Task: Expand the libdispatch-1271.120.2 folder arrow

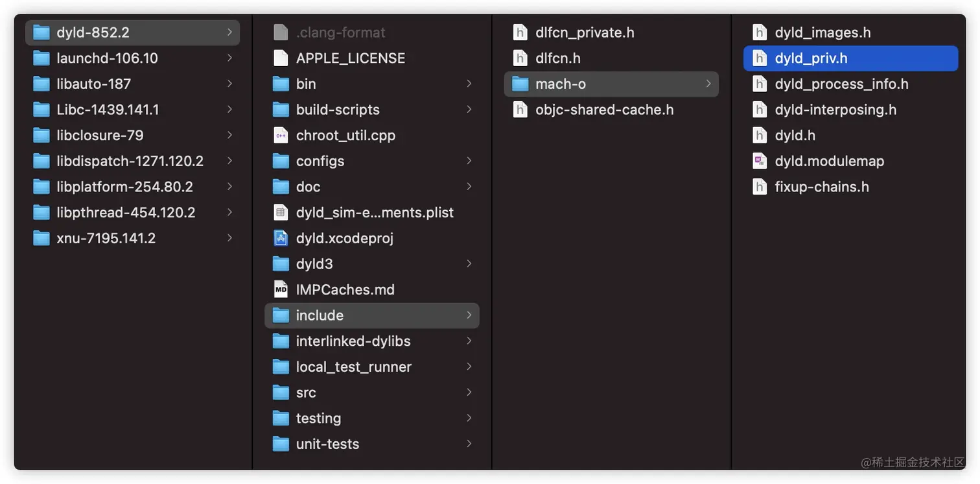Action: [x=229, y=161]
